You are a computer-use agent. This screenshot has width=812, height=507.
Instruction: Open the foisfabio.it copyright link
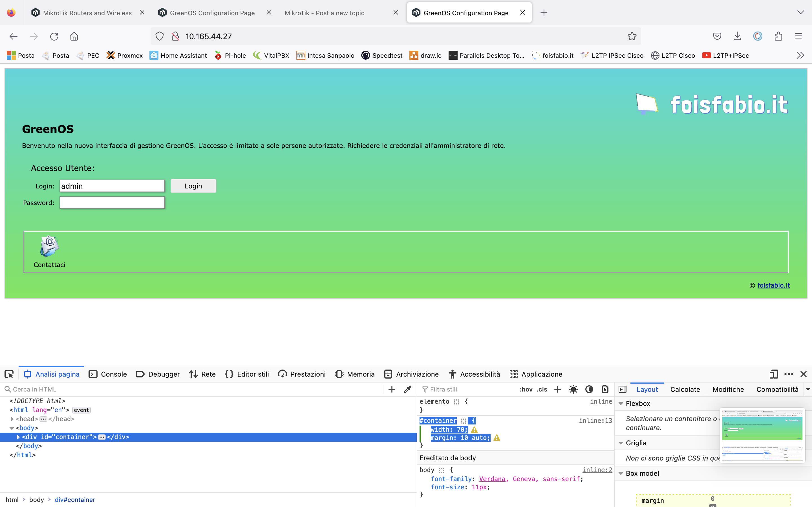[774, 285]
